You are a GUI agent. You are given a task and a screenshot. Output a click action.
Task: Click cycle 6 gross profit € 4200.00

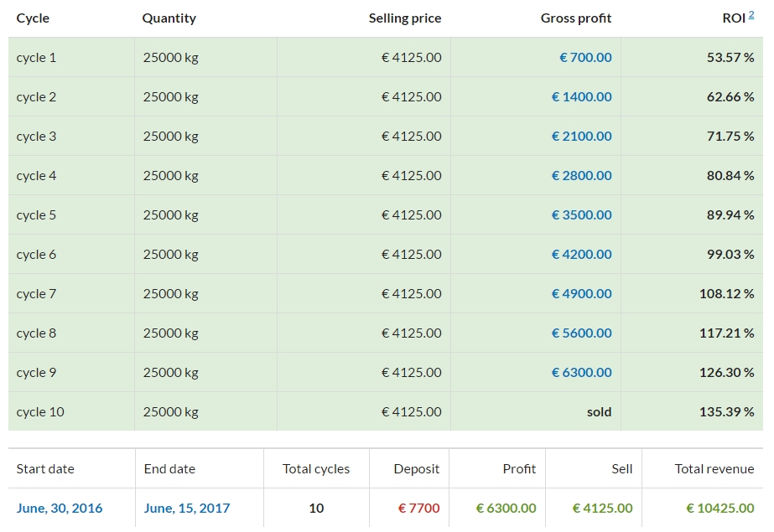[x=581, y=255]
